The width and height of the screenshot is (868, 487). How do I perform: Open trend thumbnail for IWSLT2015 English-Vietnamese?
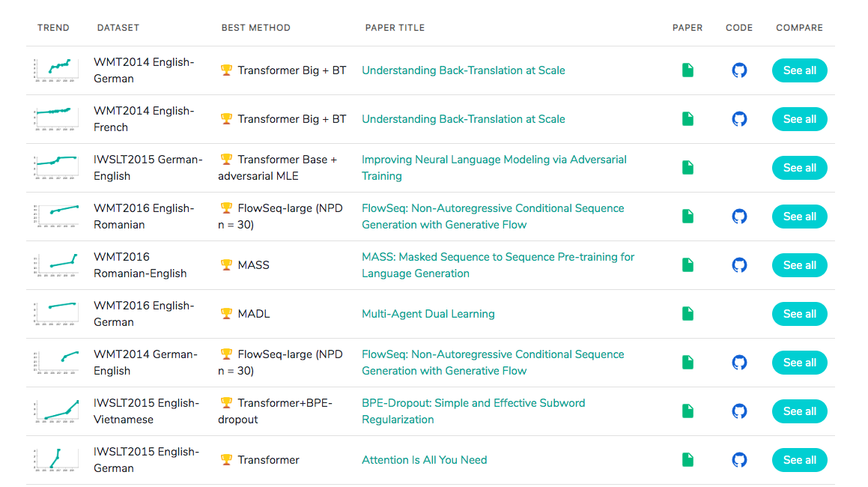point(55,411)
